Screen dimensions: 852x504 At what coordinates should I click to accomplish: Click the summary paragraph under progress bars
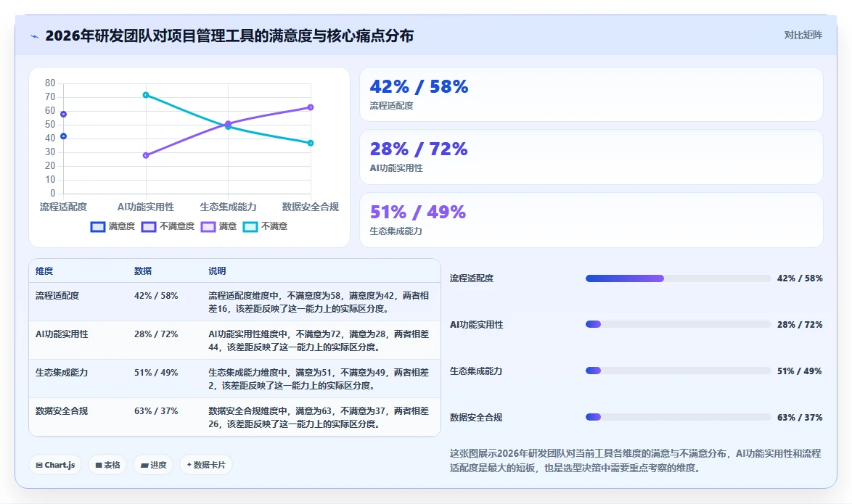[x=635, y=460]
